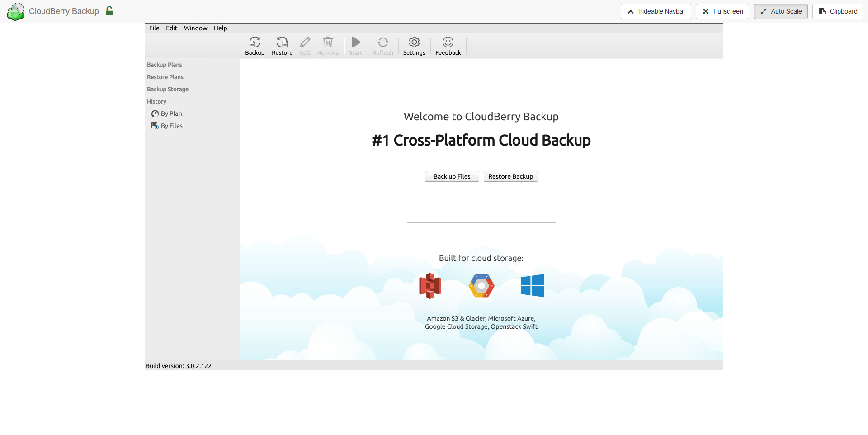
Task: Click the Remove trash icon
Action: pos(328,42)
